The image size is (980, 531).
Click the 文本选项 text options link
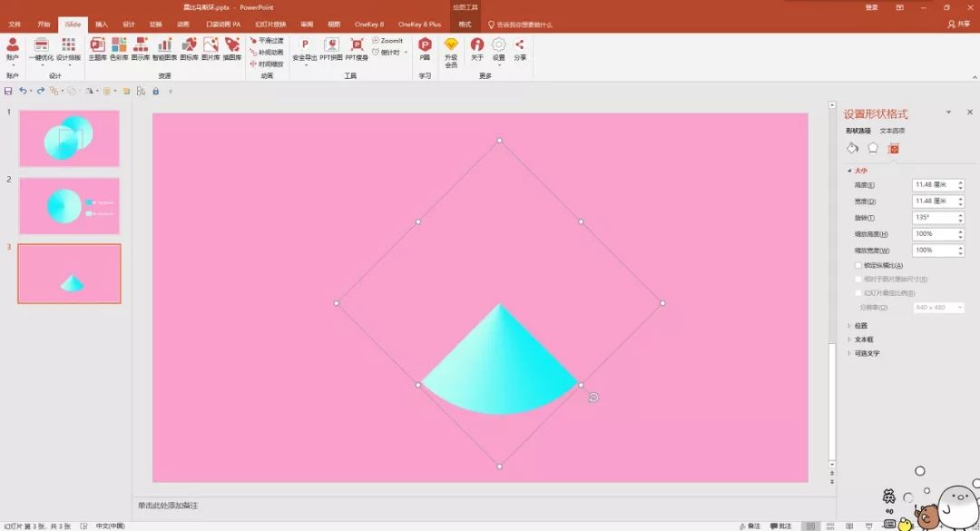coord(892,132)
